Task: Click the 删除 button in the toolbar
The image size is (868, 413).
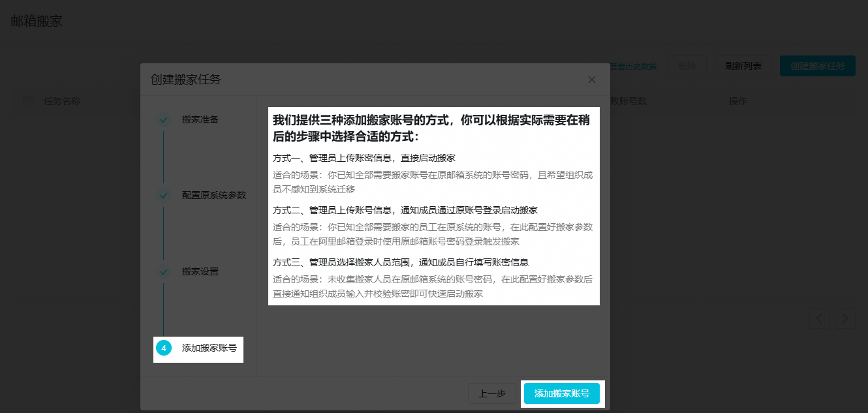Action: [x=687, y=66]
